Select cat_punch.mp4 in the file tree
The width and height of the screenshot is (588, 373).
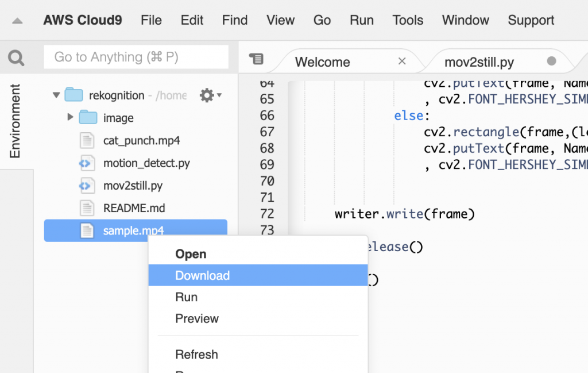point(141,140)
